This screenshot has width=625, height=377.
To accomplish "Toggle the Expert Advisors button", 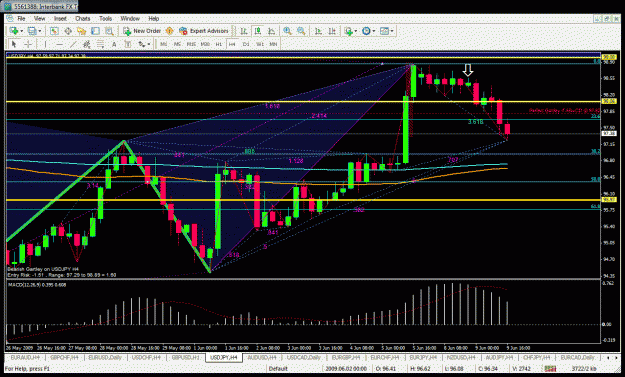I will tap(204, 31).
